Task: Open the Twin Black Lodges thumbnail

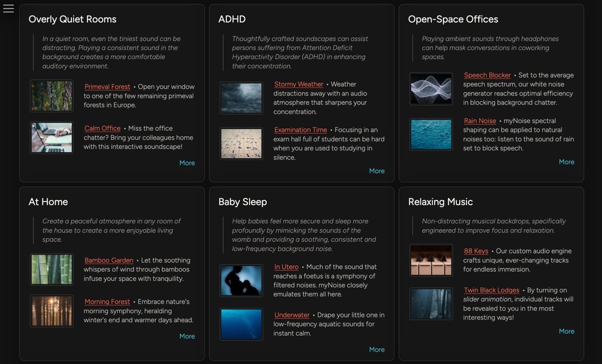Action: pyautogui.click(x=431, y=304)
